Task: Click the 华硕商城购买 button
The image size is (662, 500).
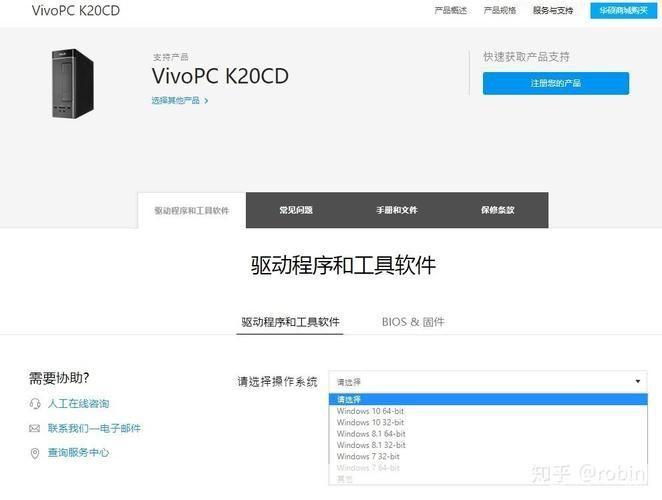Action: 623,10
